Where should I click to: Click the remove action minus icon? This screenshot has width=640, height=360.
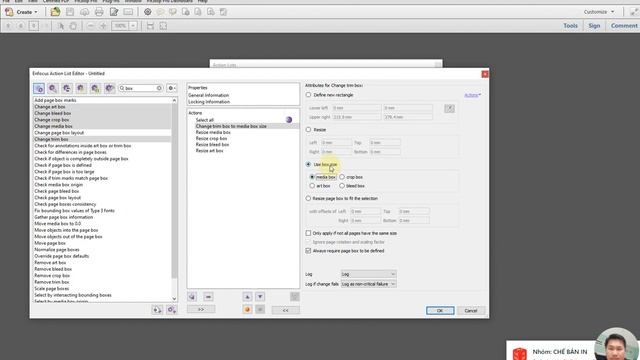tap(208, 297)
